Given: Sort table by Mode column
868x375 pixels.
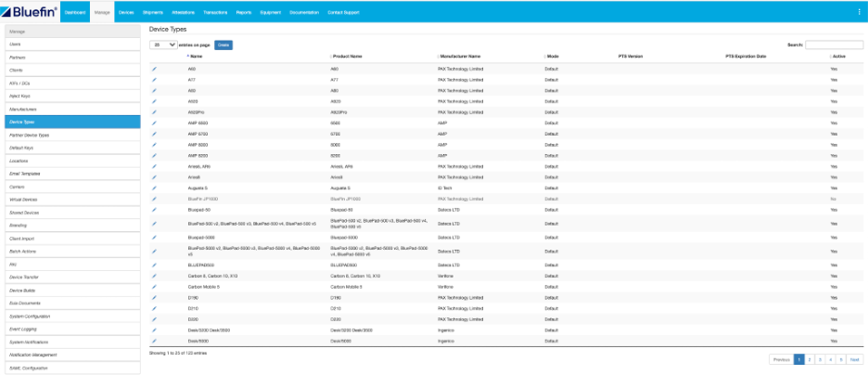Looking at the screenshot, I should click(553, 57).
